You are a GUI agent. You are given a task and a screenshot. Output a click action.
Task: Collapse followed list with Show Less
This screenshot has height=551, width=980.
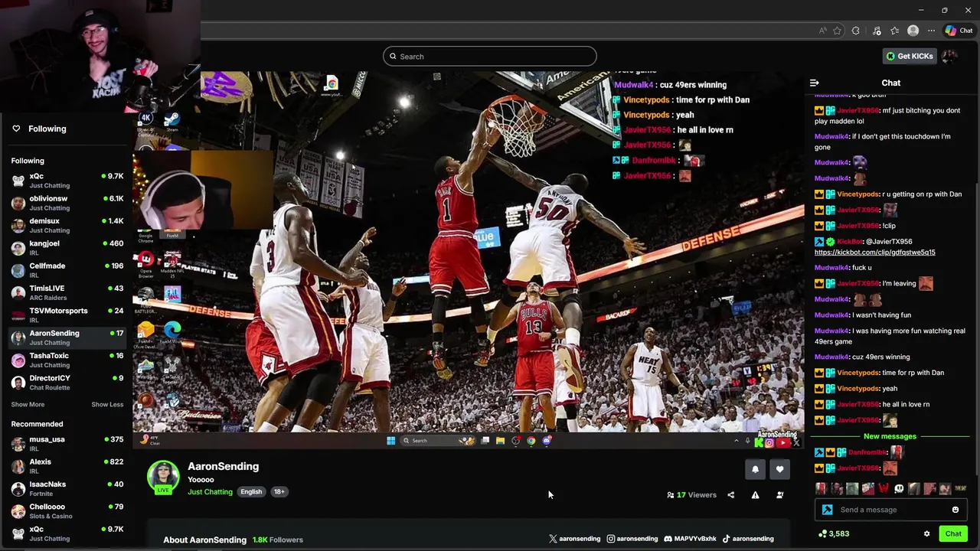pos(107,404)
